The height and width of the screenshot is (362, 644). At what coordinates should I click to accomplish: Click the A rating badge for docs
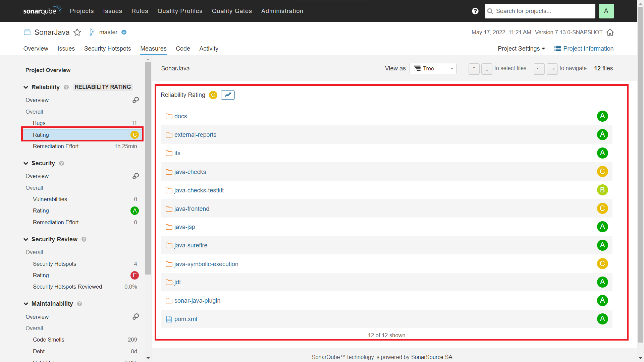pyautogui.click(x=602, y=116)
